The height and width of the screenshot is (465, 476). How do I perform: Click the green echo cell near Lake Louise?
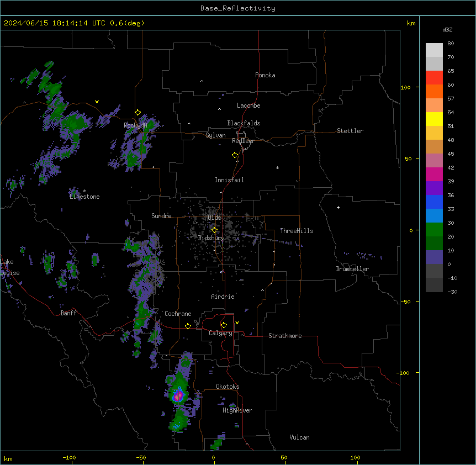click(x=48, y=262)
